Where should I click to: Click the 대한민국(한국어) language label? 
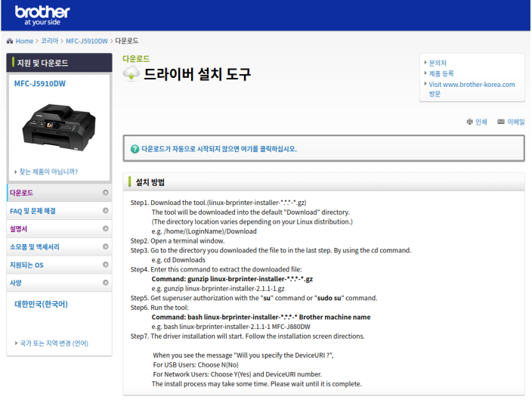pyautogui.click(x=41, y=304)
